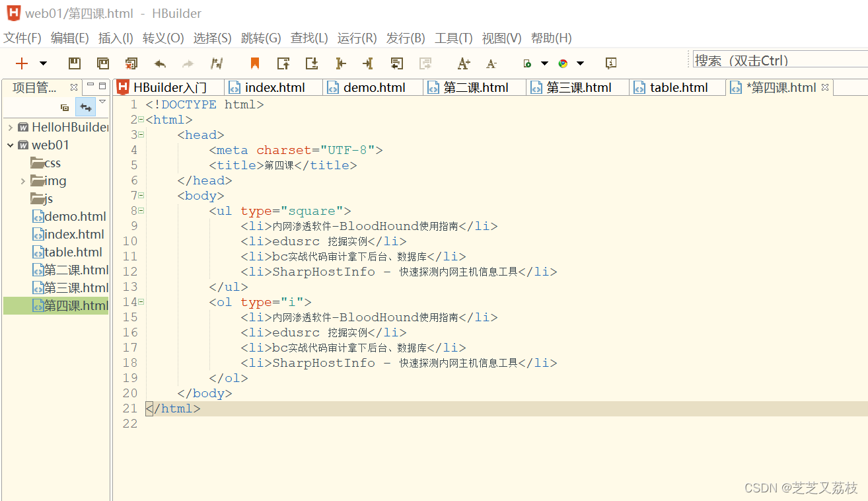Click the greyed forward edit location icon
The image size is (868, 501).
425,63
